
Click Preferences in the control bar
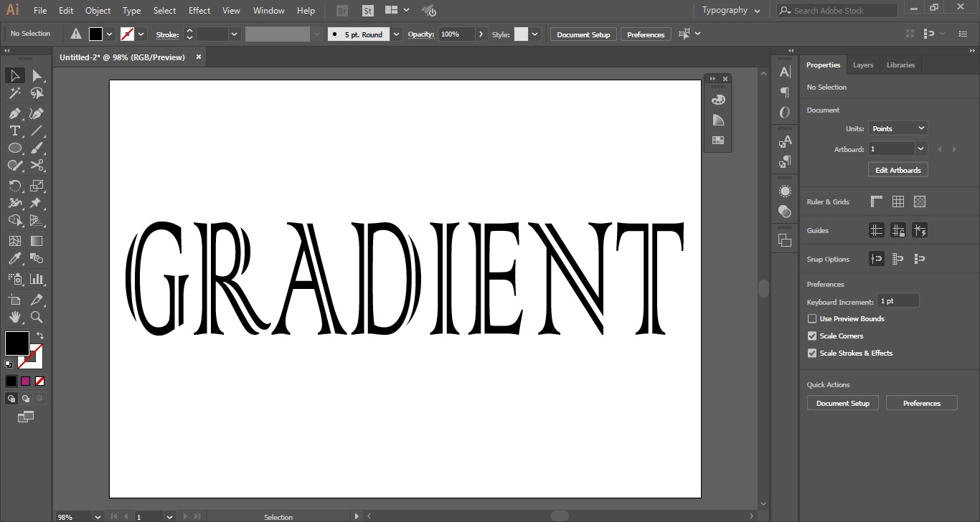click(x=646, y=34)
